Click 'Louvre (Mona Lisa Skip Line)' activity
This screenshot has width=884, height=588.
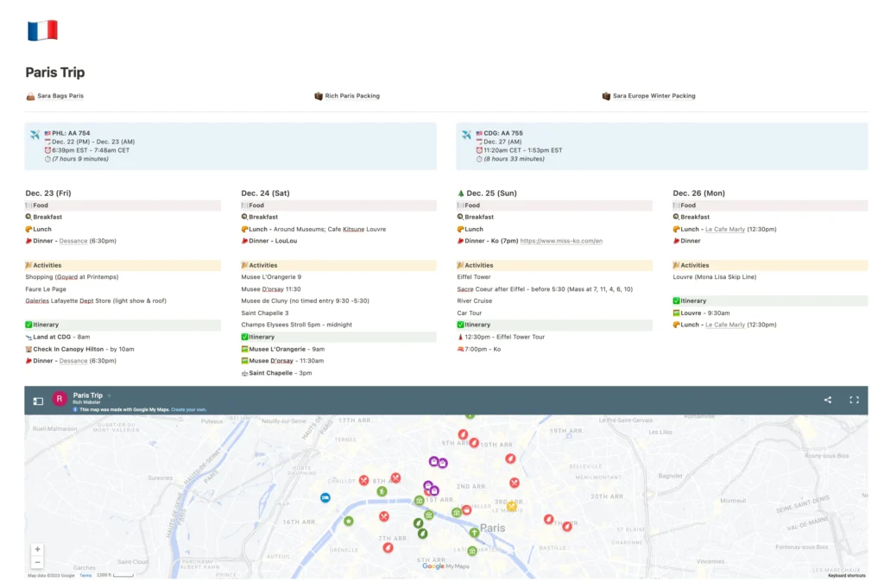[x=714, y=277]
